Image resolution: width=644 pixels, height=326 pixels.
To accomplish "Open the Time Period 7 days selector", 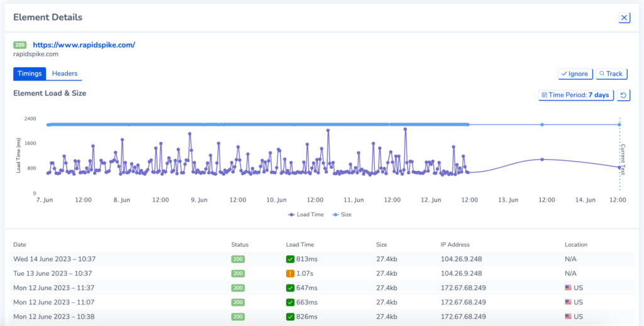I will [576, 95].
